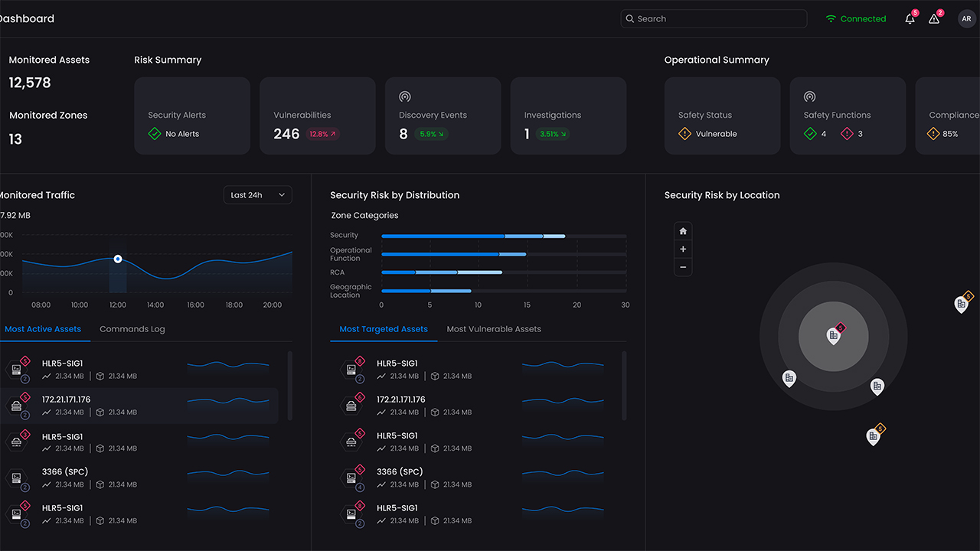Click the Security zone category bar
Viewport: 980px width, 551px height.
point(473,236)
